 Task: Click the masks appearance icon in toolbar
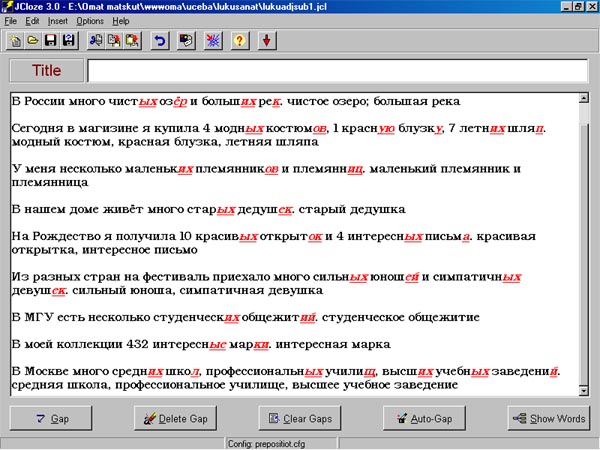pyautogui.click(x=186, y=41)
